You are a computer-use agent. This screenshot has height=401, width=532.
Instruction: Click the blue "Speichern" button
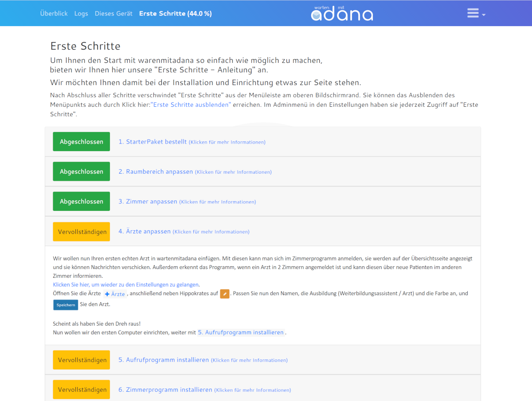[65, 305]
